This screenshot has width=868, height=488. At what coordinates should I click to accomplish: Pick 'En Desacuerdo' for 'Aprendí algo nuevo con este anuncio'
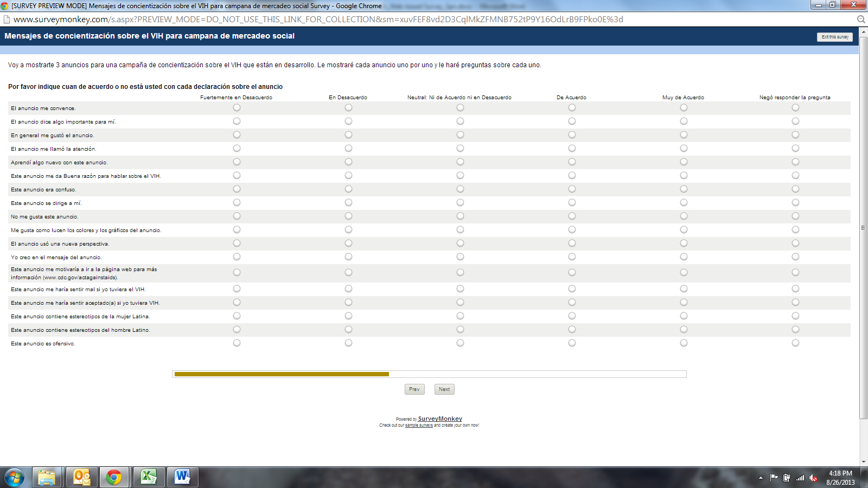[x=348, y=162]
